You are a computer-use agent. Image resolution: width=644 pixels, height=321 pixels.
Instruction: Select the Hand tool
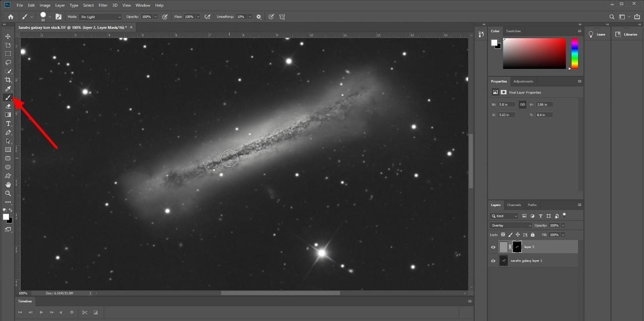(x=8, y=184)
